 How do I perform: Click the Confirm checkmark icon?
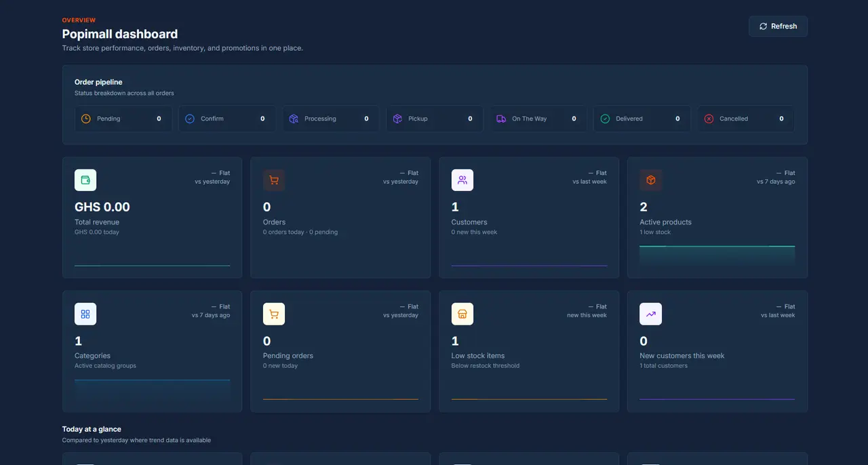pos(190,119)
